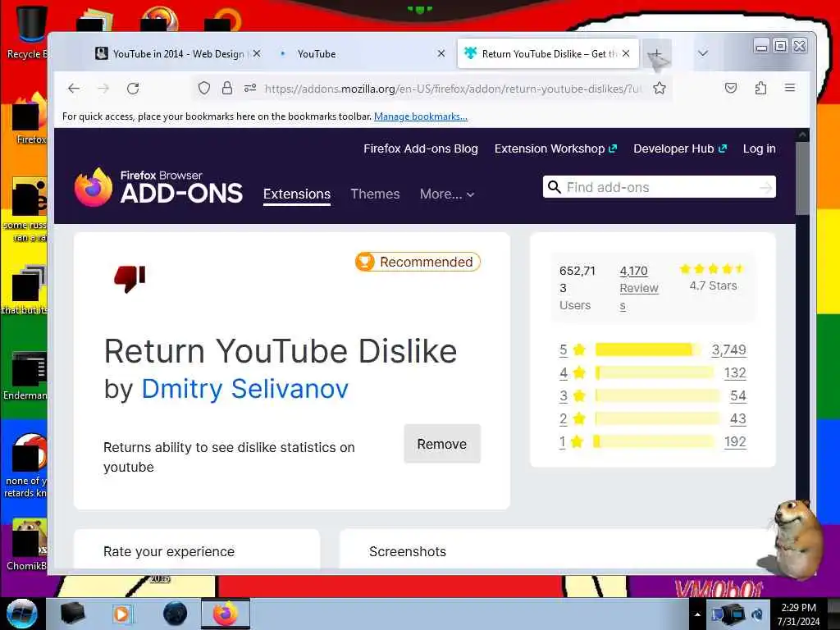Filter by 1 star reviews bar
Screen dimensions: 840x630
click(x=655, y=442)
